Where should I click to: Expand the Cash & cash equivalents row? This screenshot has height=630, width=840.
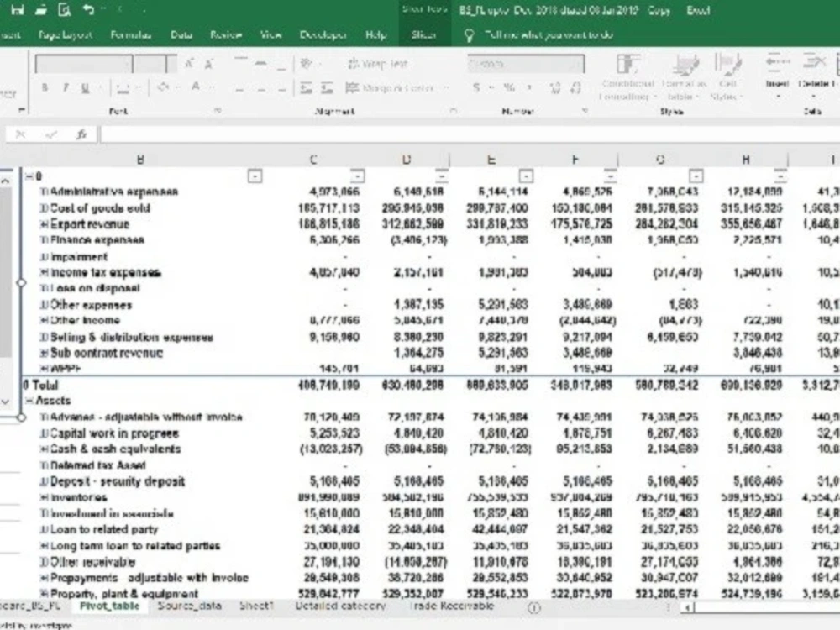point(45,449)
